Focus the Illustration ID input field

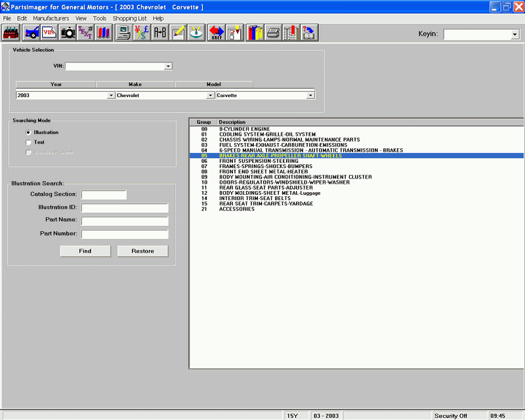(x=125, y=207)
